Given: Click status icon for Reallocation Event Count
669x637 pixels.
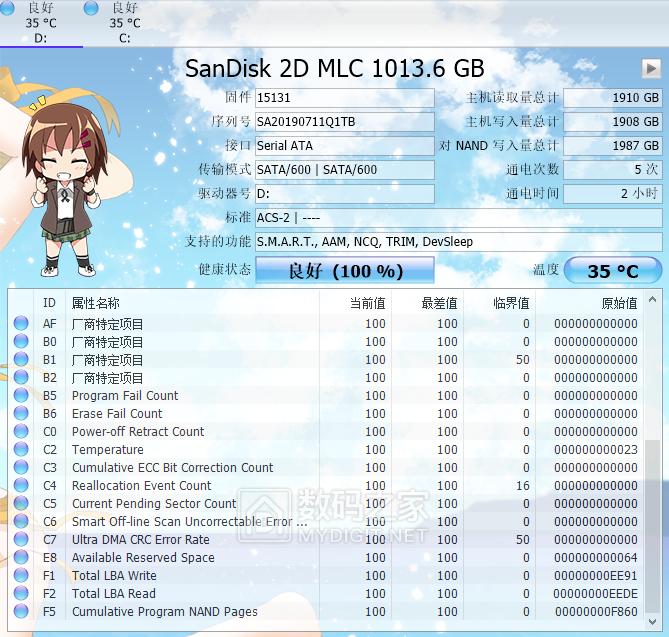Looking at the screenshot, I should [x=21, y=485].
